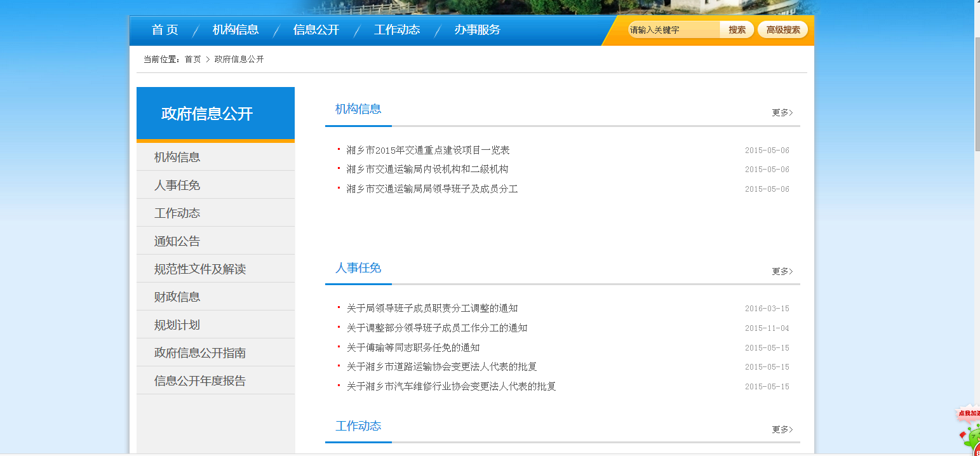Expand 更多 for the 工作动态 section
Image resolution: width=980 pixels, height=456 pixels.
click(x=782, y=430)
